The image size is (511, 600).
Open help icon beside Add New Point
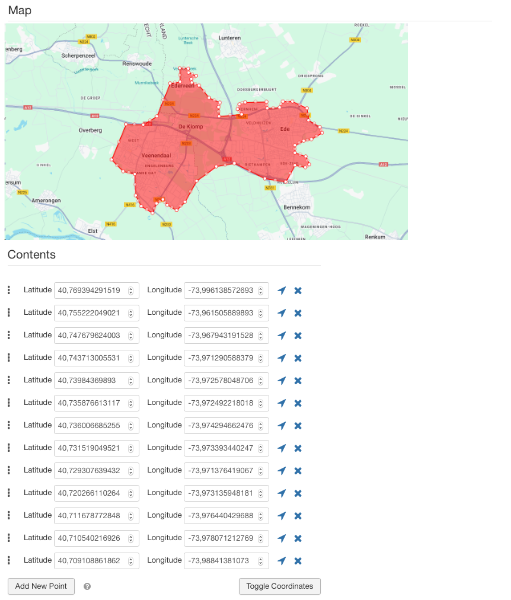click(87, 587)
